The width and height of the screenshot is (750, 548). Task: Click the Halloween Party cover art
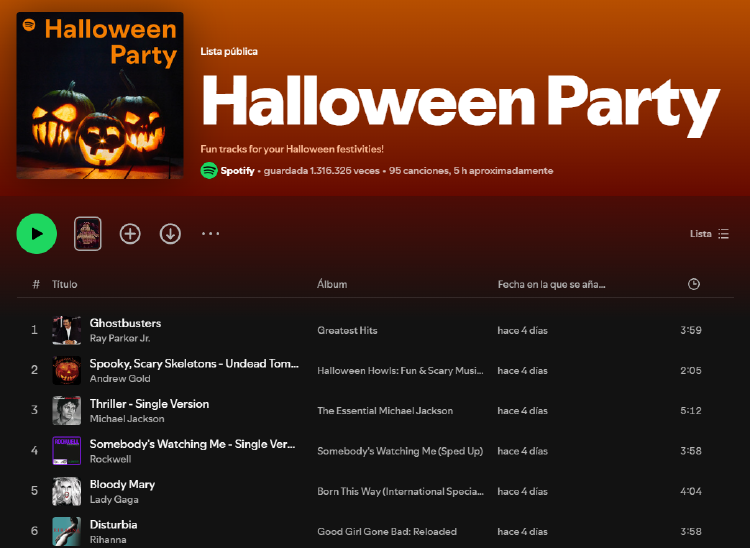pos(100,96)
